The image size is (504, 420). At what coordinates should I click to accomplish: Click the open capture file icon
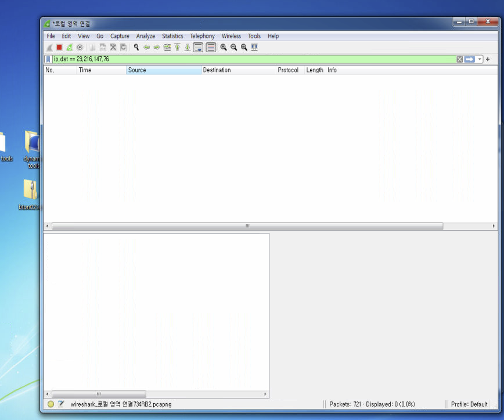tap(92, 48)
